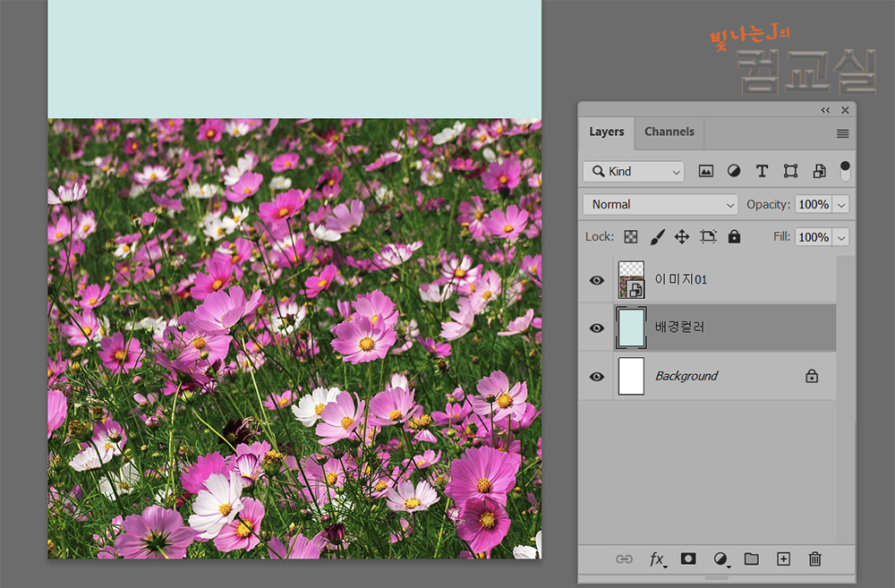Toggle layer filtering on/off switch
This screenshot has width=895, height=588.
click(x=845, y=171)
